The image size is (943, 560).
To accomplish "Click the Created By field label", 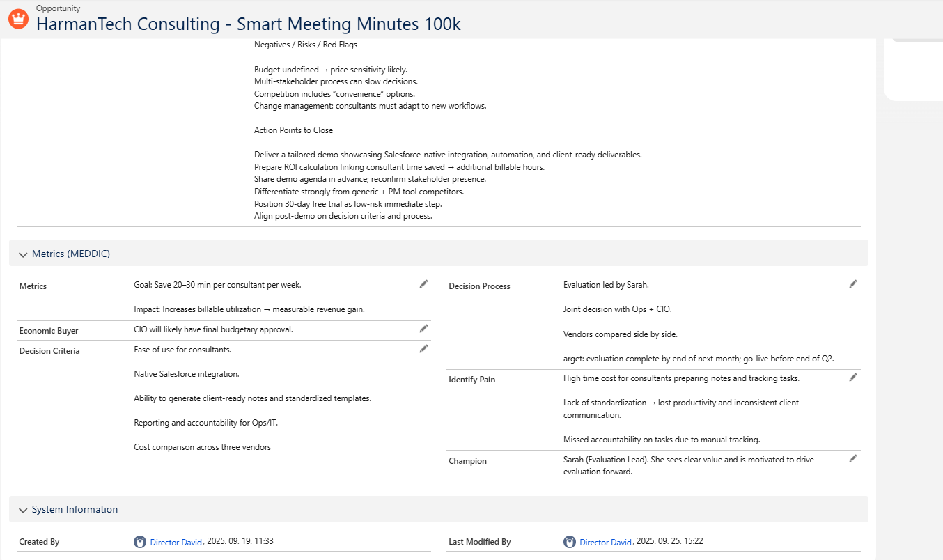I will pyautogui.click(x=39, y=542).
